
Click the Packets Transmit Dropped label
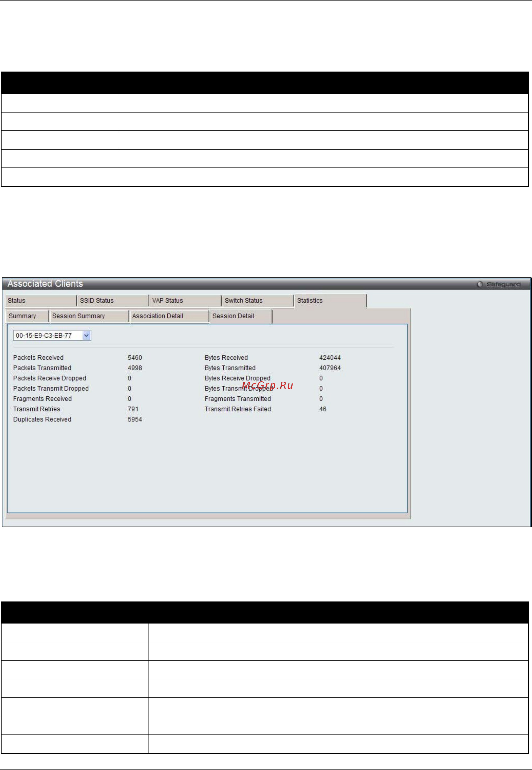click(51, 389)
